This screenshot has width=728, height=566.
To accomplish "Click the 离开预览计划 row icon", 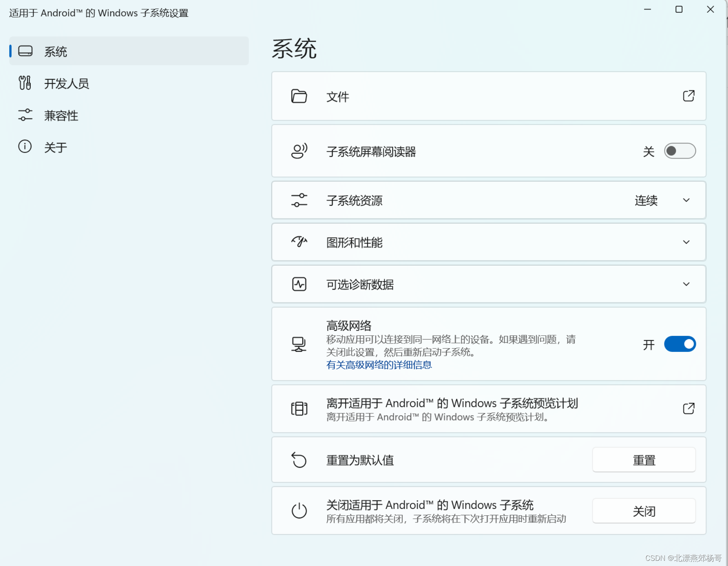I will (299, 409).
